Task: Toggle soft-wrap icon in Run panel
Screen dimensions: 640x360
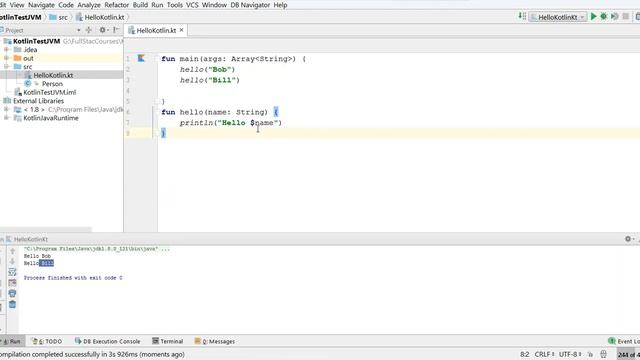Action: (x=12, y=272)
